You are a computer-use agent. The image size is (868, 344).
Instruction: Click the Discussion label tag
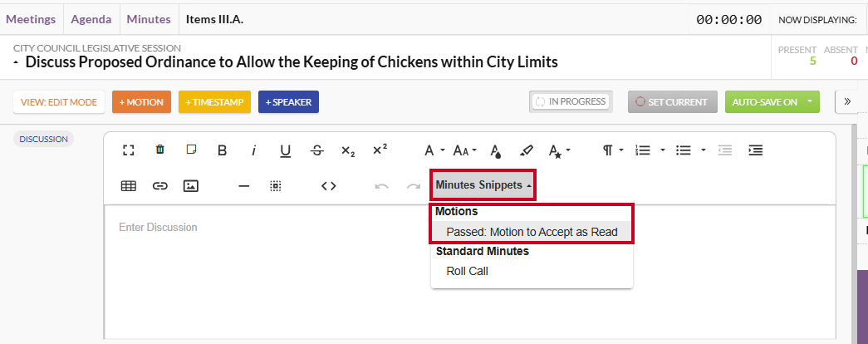[44, 139]
